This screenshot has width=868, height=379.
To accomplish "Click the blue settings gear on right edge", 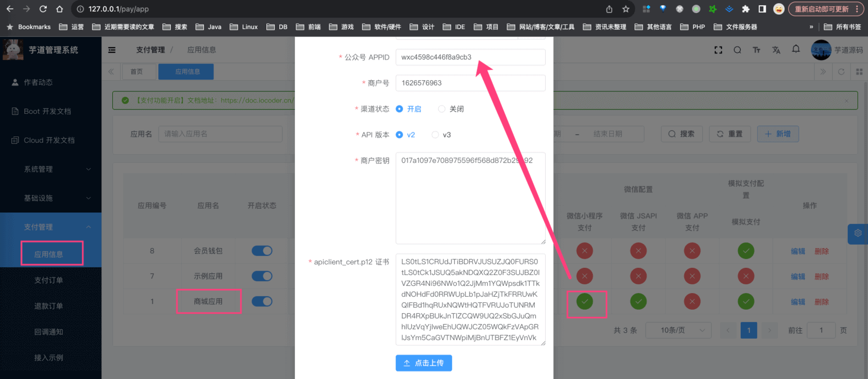I will (x=858, y=233).
